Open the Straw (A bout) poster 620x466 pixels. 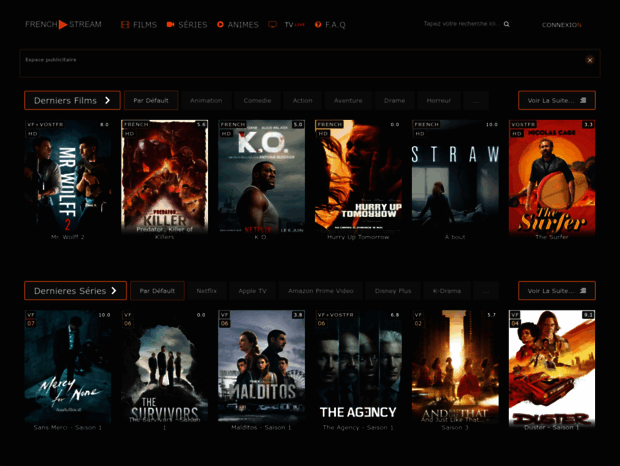click(455, 176)
